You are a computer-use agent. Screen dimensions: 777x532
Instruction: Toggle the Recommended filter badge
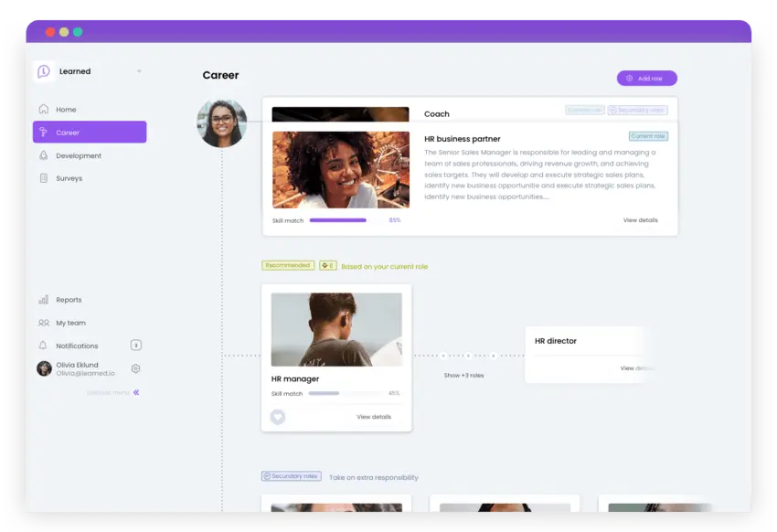288,264
